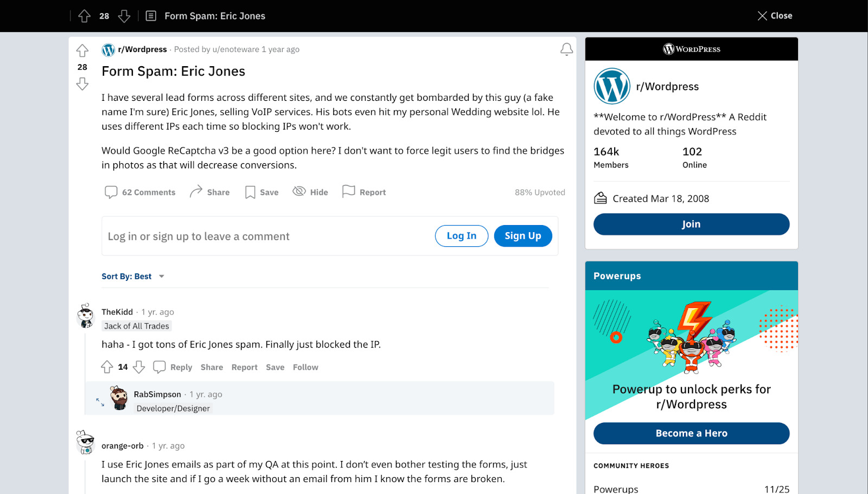Image resolution: width=868 pixels, height=494 pixels.
Task: Click the cake icon beside Created Mar 18, 2008
Action: point(601,198)
